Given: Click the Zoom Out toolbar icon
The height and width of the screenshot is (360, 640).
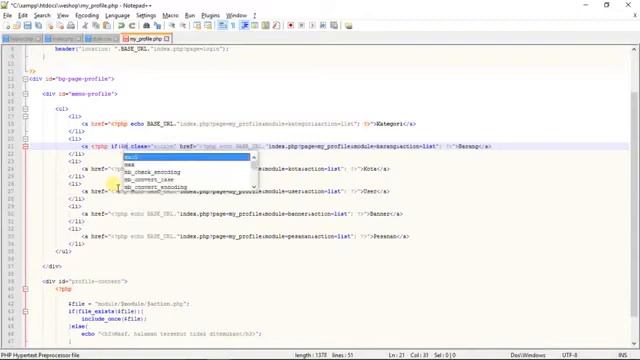Looking at the screenshot, I should point(183,26).
